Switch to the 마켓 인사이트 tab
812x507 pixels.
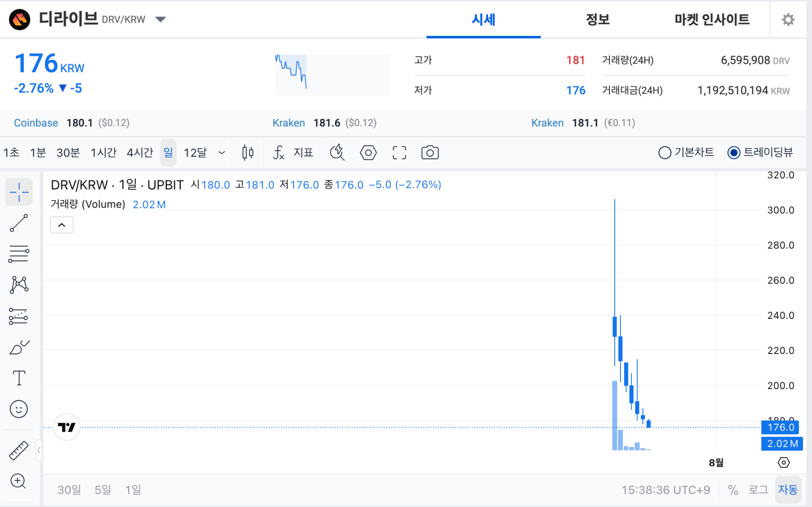click(x=712, y=19)
